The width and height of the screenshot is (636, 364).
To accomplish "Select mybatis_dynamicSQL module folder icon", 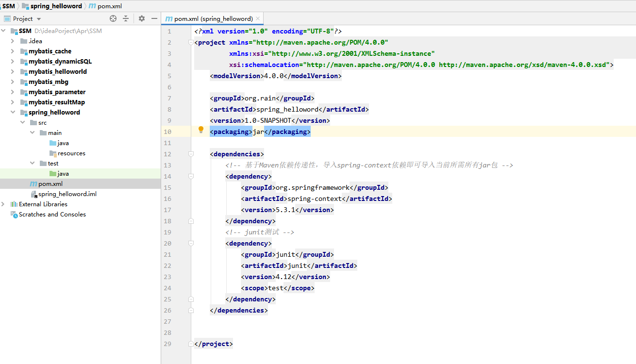I will (24, 62).
